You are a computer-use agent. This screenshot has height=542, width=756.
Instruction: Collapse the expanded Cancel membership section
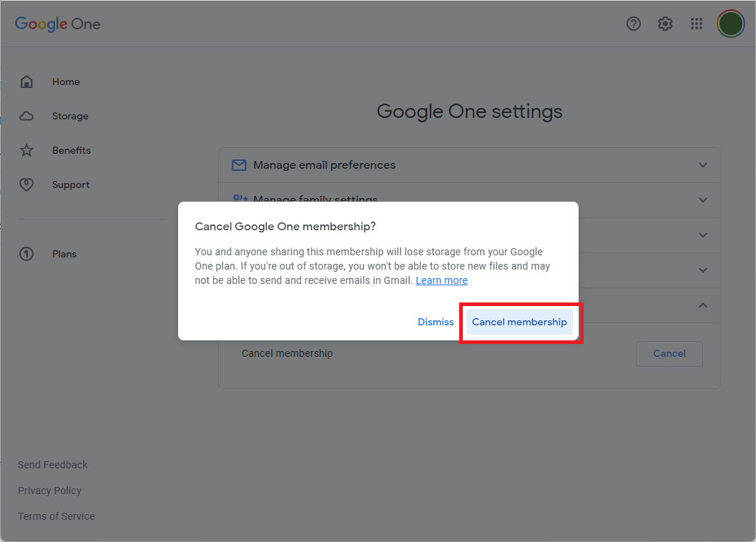[x=702, y=305]
